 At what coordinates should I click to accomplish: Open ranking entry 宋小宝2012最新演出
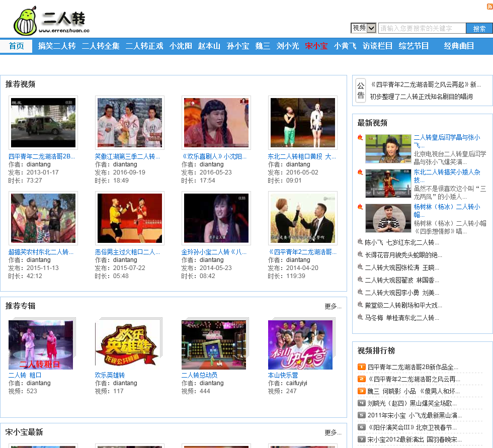click(415, 439)
